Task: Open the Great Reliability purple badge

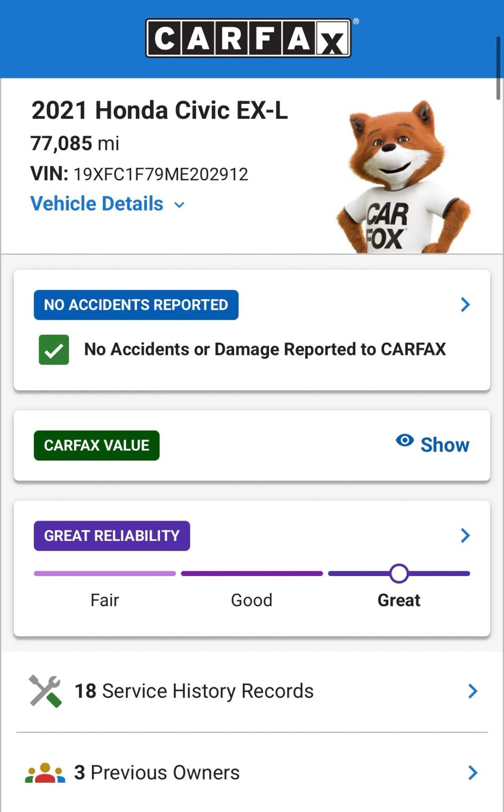Action: click(x=112, y=536)
